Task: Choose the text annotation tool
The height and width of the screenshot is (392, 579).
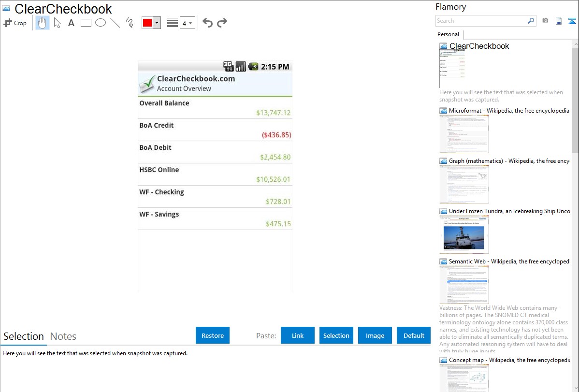Action: coord(71,23)
